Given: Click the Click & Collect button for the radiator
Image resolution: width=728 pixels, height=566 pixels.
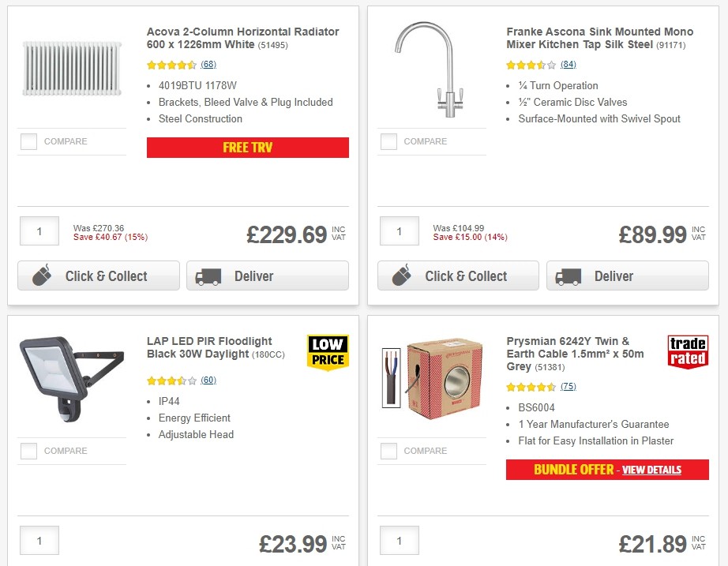Looking at the screenshot, I should pos(98,276).
